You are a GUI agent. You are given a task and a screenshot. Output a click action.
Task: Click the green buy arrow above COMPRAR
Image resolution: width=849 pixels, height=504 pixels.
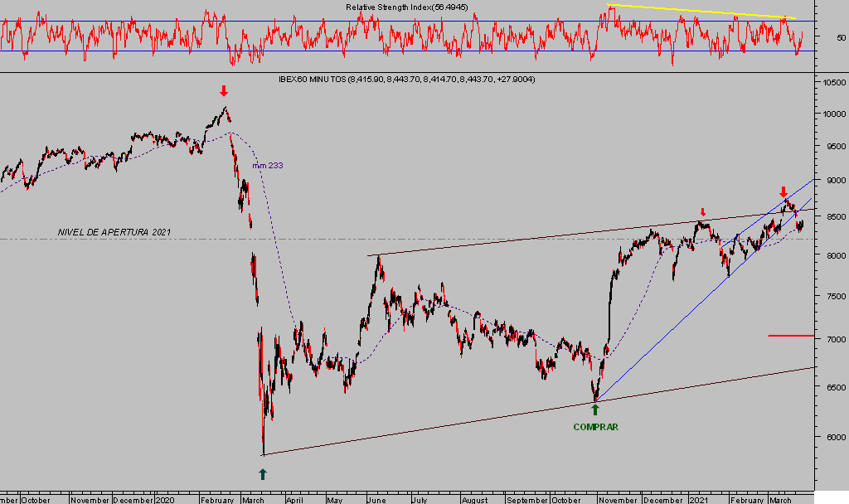[x=595, y=409]
